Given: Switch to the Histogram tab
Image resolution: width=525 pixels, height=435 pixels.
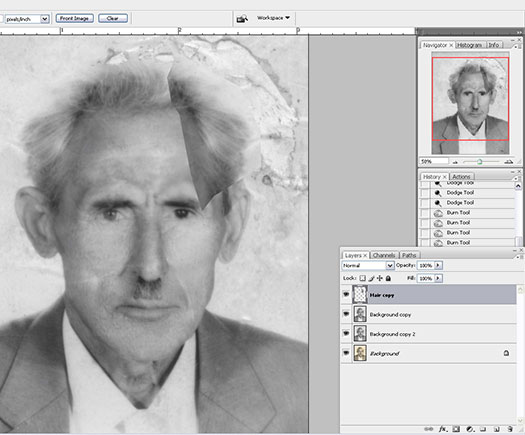Looking at the screenshot, I should pyautogui.click(x=469, y=45).
